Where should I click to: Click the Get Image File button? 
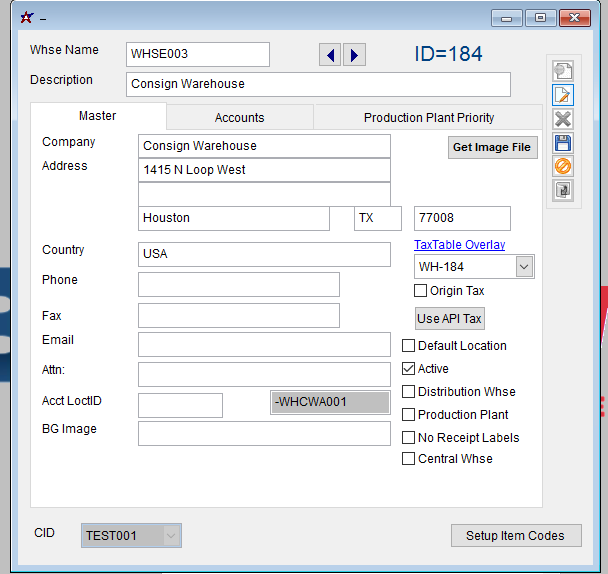pyautogui.click(x=493, y=148)
